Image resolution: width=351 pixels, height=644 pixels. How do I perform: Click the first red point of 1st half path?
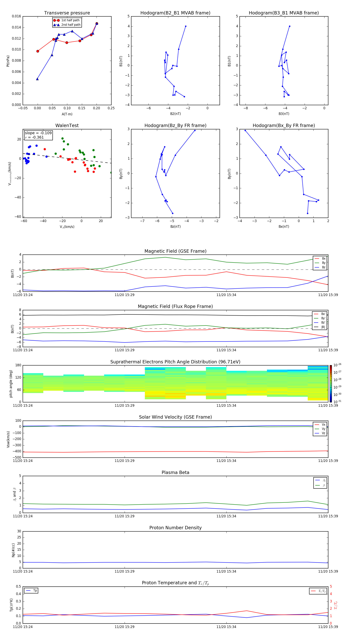coord(38,51)
